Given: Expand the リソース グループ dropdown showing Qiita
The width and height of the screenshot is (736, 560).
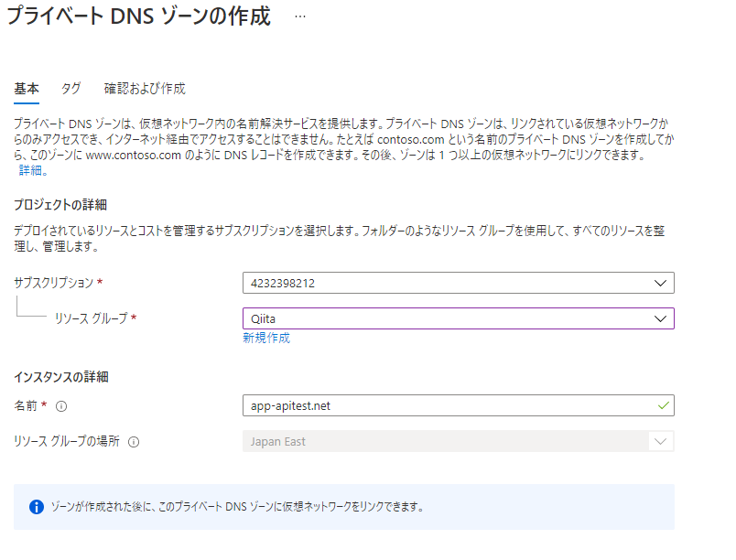Looking at the screenshot, I should 458,318.
